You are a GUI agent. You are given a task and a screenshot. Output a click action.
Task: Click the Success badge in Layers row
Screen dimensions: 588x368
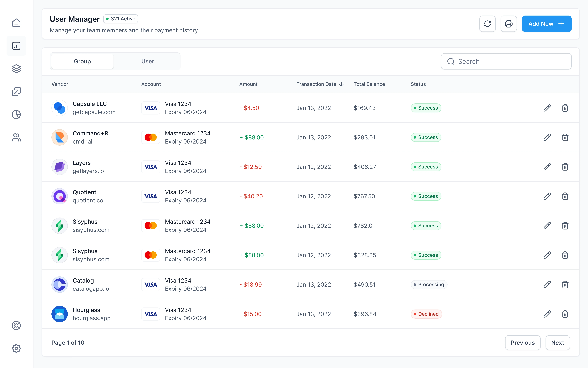point(426,167)
